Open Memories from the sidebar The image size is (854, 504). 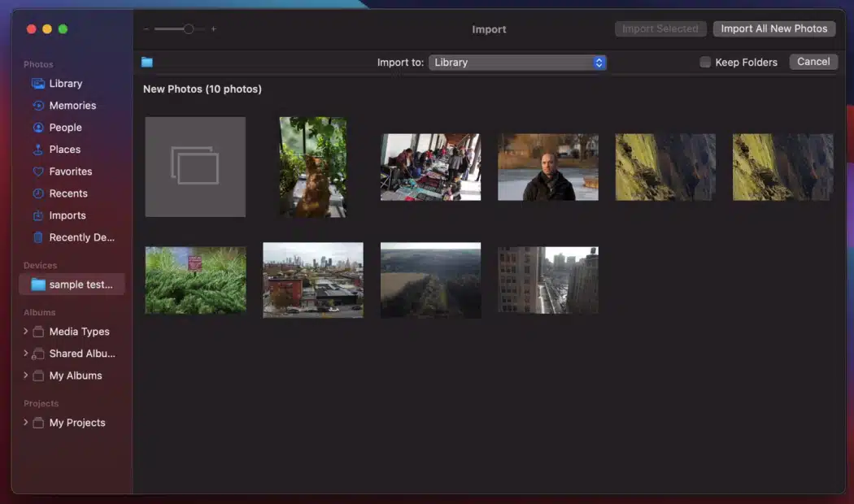[38, 106]
